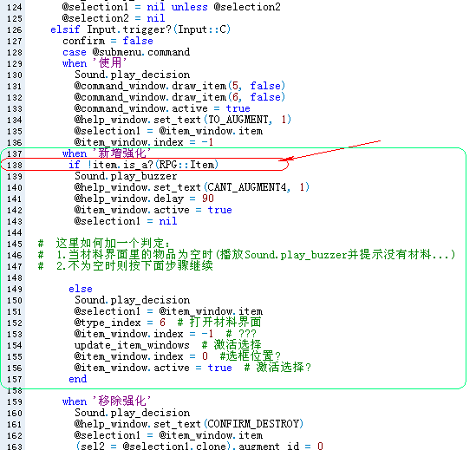
Task: Click 'Sound.play_decision' on line 160
Action: [133, 413]
